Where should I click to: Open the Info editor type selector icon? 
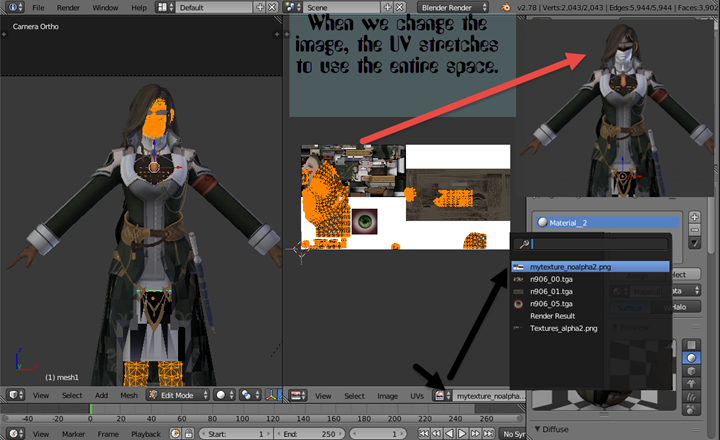(16, 7)
